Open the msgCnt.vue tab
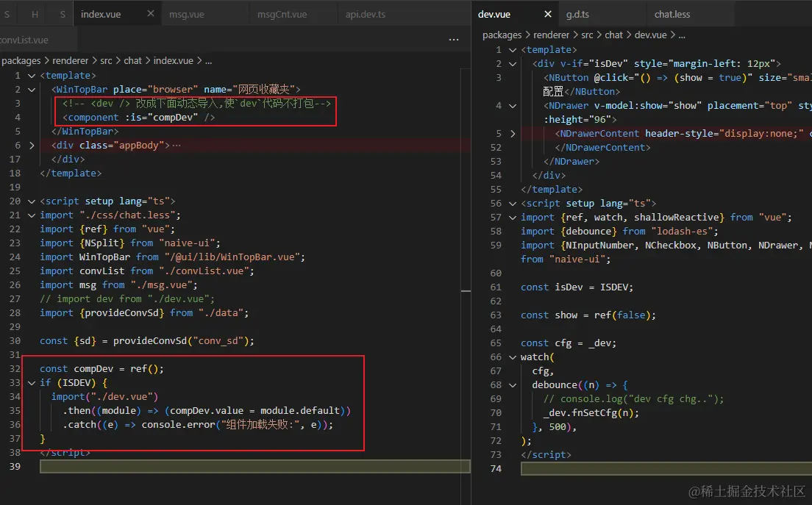Image resolution: width=812 pixels, height=505 pixels. pos(282,15)
